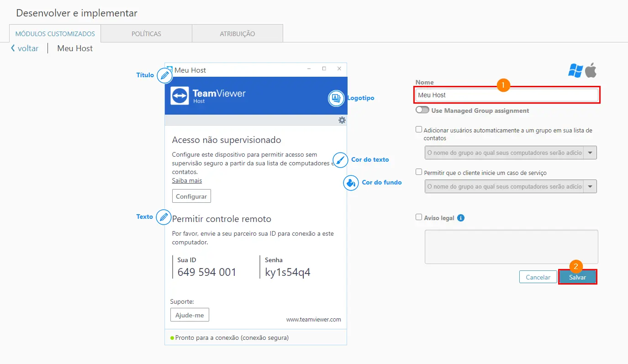This screenshot has height=364, width=628.
Task: Click the Ajude-me support button
Action: tap(190, 315)
